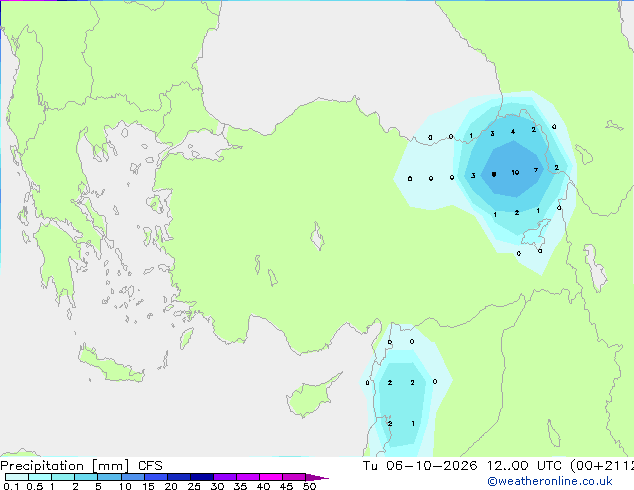Click the '10' precipitation value on the map

(515, 173)
